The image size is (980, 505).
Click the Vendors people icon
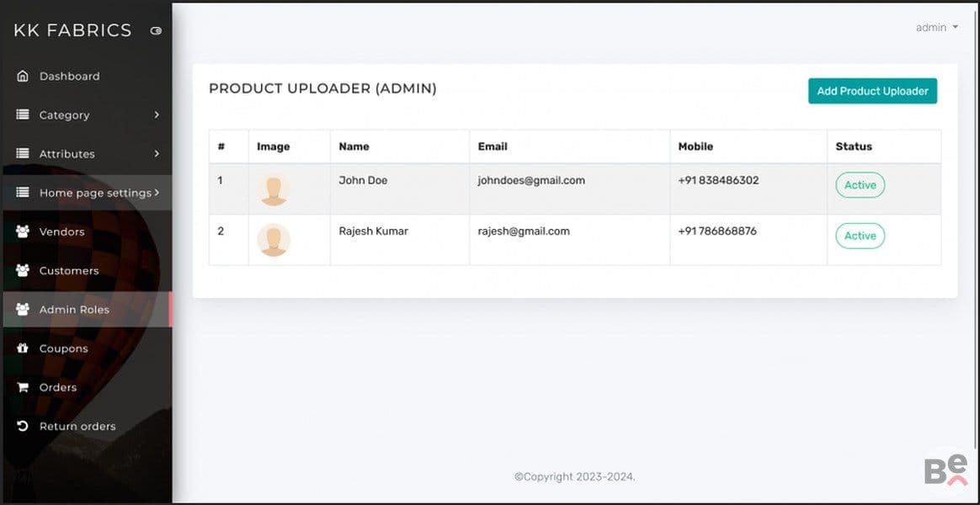(23, 231)
